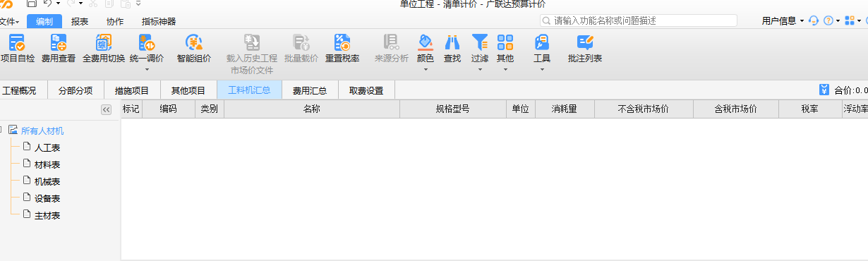The height and width of the screenshot is (261, 868).
Task: Select 材料表 in the tree
Action: coord(47,164)
